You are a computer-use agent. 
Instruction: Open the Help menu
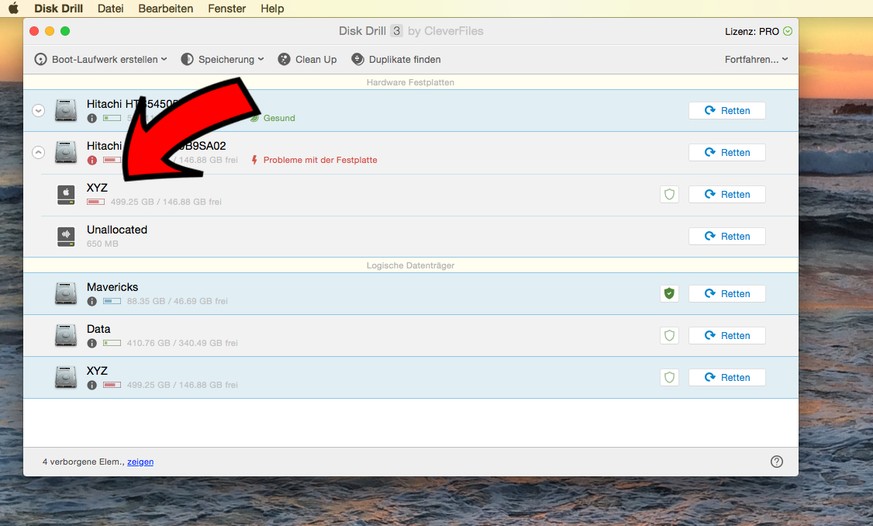[x=272, y=8]
